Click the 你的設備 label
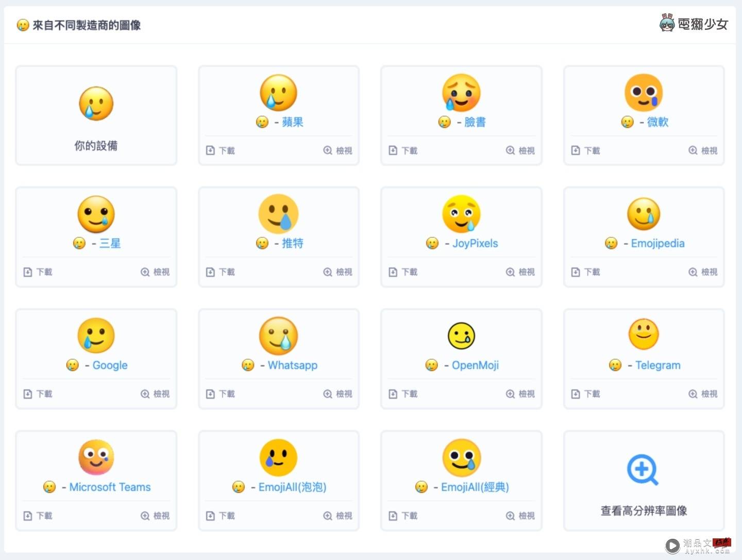The image size is (742, 560). tap(96, 146)
